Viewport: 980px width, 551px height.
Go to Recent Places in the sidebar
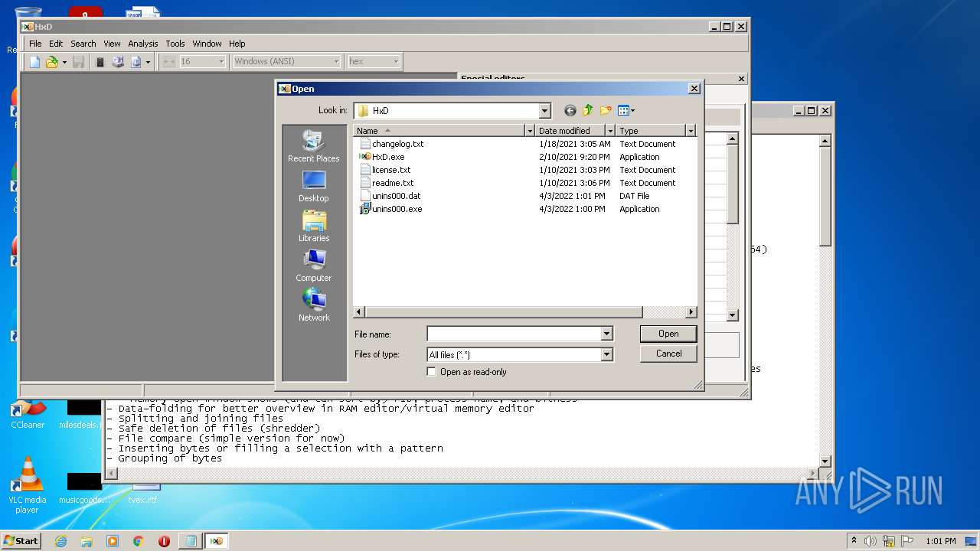[x=314, y=146]
